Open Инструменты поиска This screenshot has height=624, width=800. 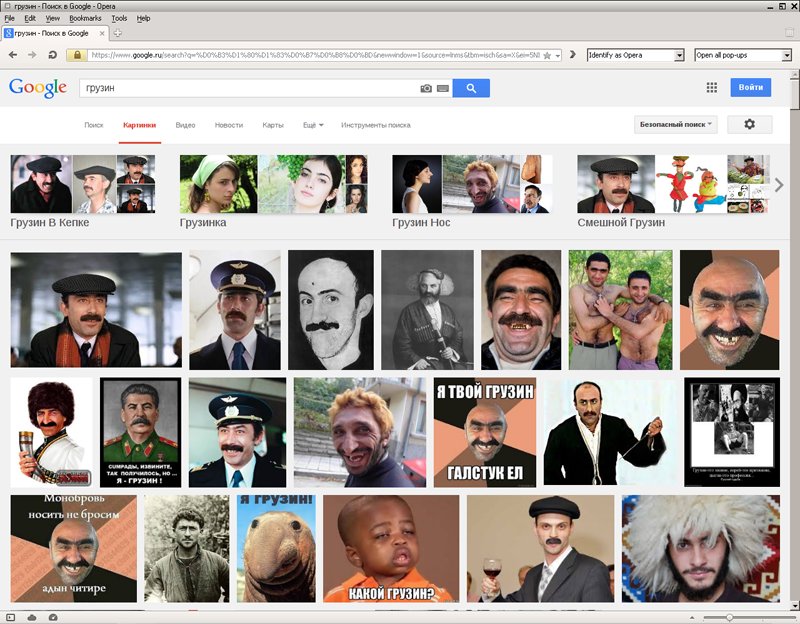[376, 125]
